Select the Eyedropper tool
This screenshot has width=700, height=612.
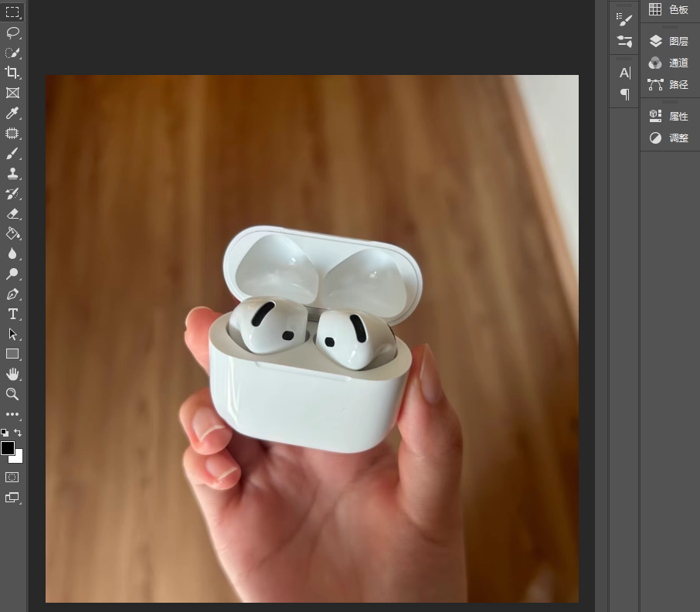click(x=12, y=113)
